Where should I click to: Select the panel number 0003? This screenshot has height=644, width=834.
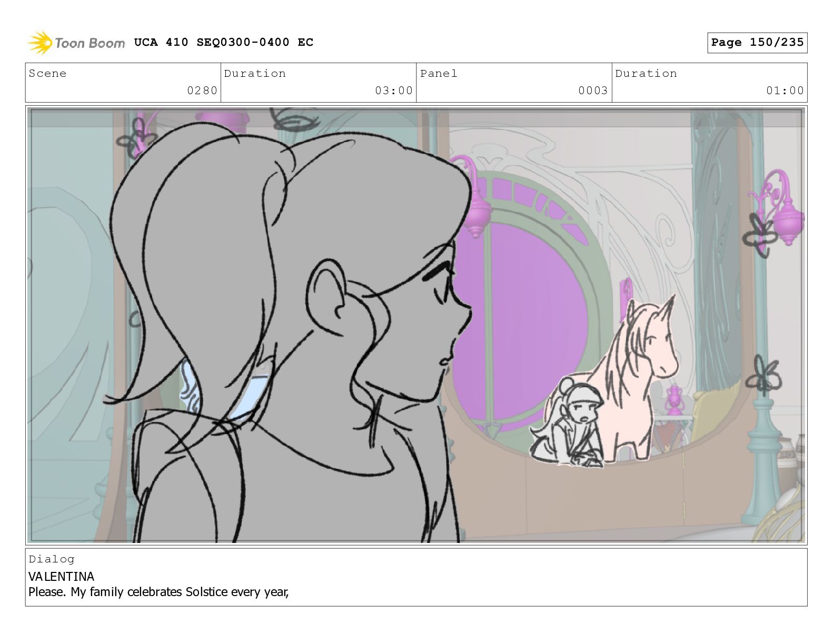[x=593, y=90]
